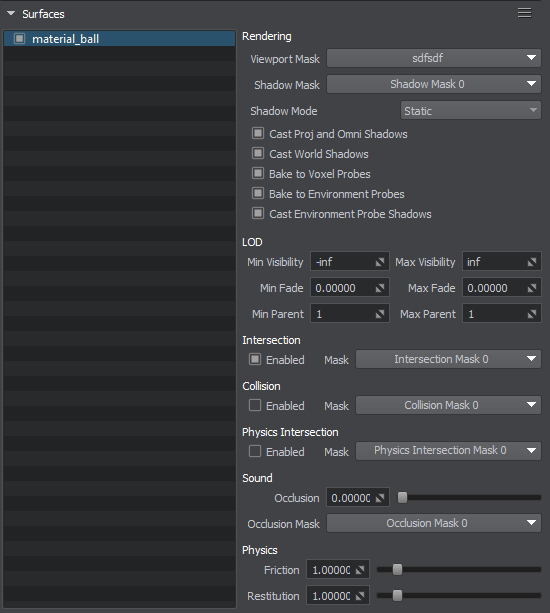Click the Min Visibility field expand arrow icon

point(380,262)
